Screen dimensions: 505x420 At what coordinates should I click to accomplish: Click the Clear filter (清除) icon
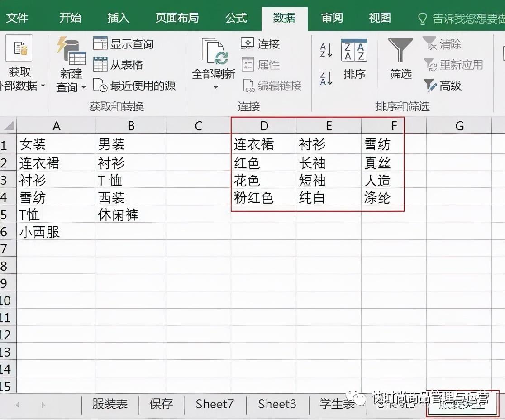click(x=429, y=43)
